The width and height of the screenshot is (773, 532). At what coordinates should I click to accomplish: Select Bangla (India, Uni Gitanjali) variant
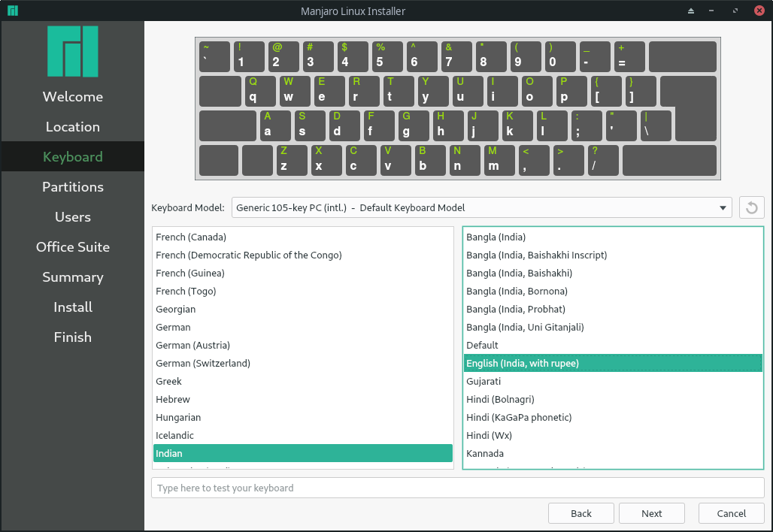[x=613, y=327]
